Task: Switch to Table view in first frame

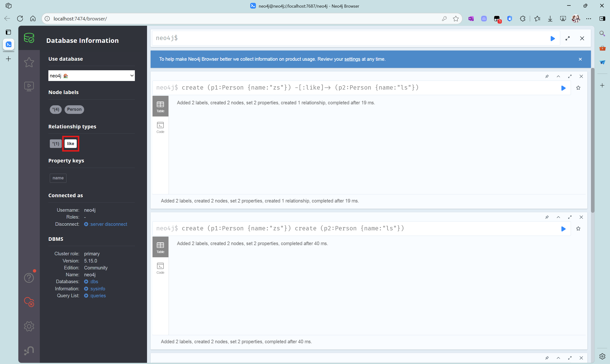Action: pos(160,106)
